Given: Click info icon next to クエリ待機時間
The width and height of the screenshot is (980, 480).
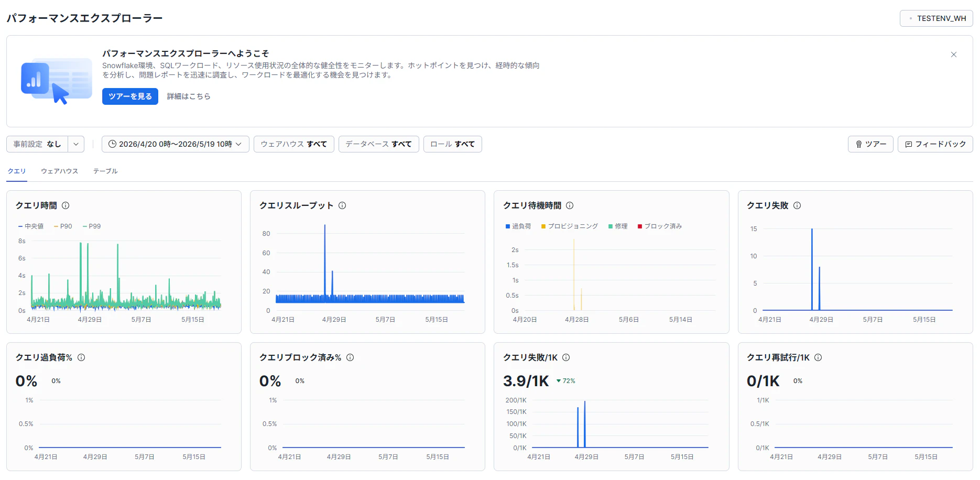Looking at the screenshot, I should 570,205.
